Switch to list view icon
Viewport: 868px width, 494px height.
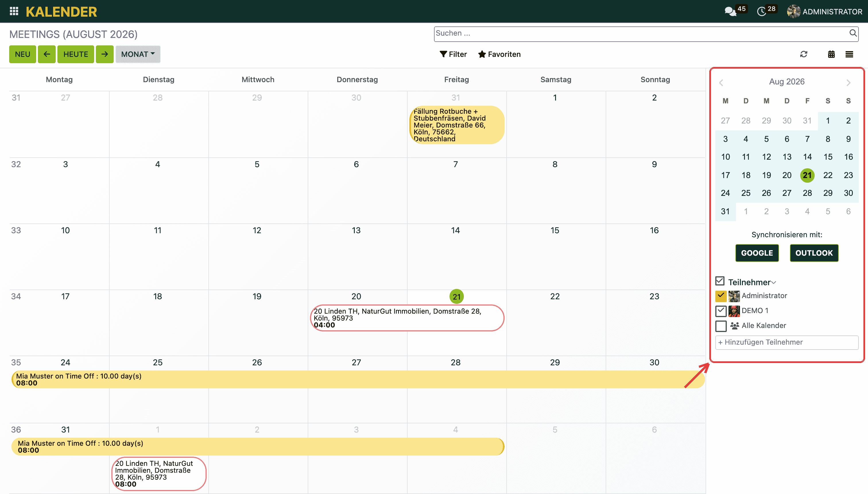[849, 54]
